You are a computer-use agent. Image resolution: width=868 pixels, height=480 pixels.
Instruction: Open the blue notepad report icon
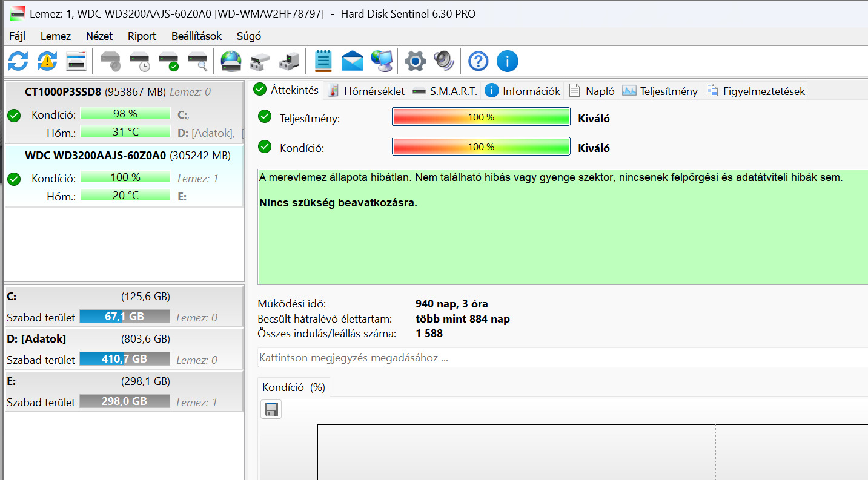click(x=323, y=61)
